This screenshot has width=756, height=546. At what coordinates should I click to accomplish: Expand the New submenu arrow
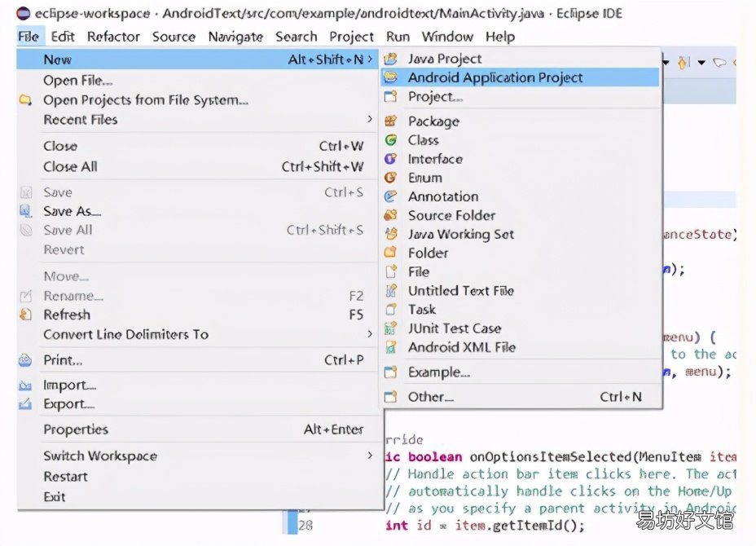[x=370, y=59]
